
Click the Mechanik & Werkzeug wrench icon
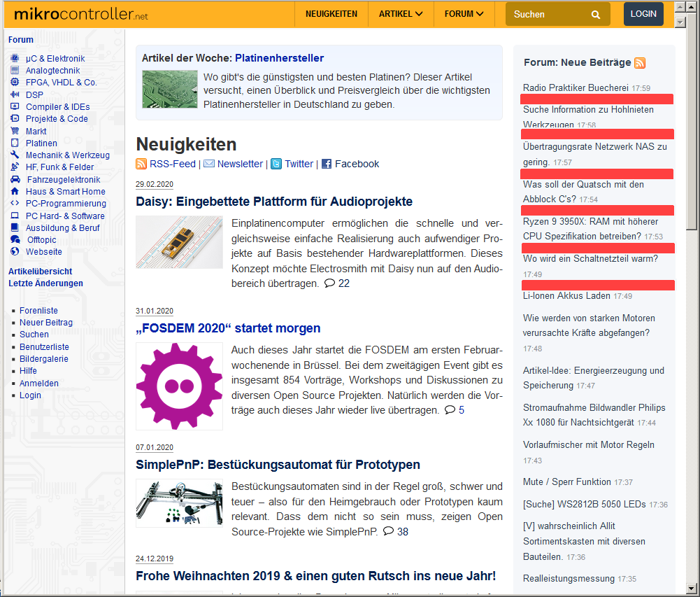click(x=15, y=155)
